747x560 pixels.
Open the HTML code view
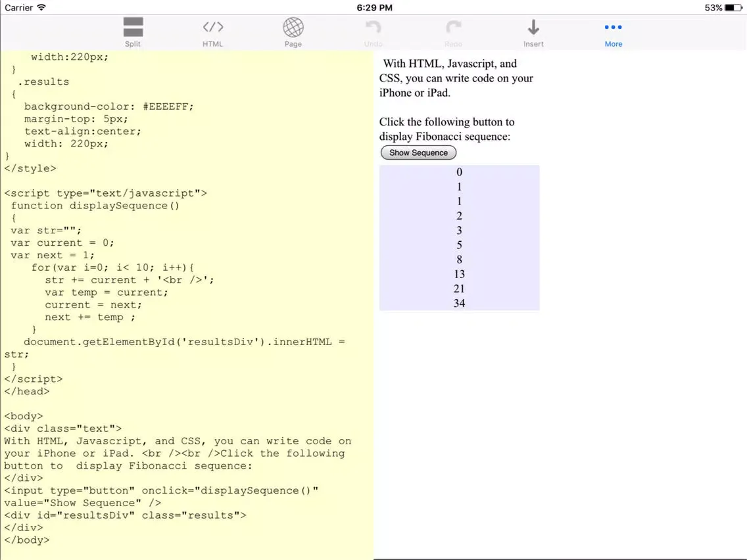tap(212, 32)
